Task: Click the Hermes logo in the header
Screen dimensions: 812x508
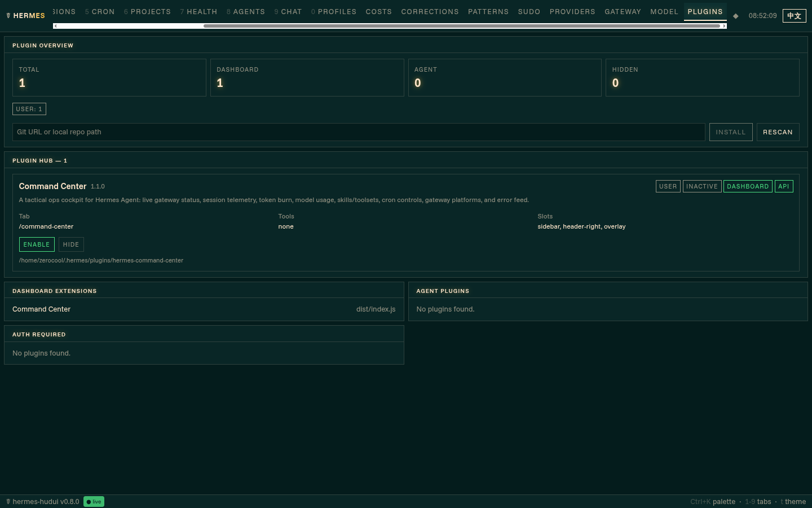Action: click(25, 16)
